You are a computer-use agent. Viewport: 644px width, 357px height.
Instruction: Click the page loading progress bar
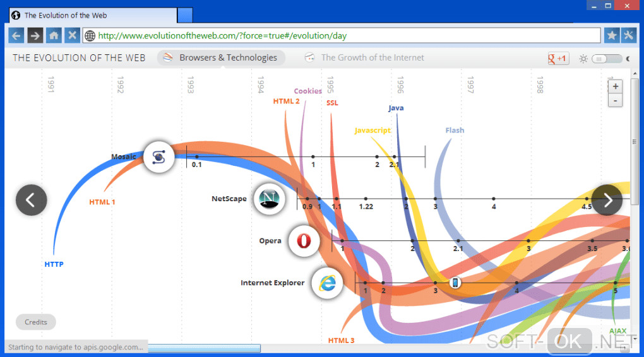(204, 348)
